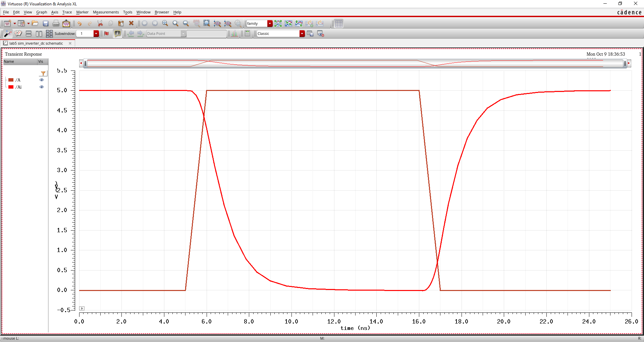Click the Undo arrow icon
Image resolution: width=644 pixels, height=342 pixels.
point(79,23)
